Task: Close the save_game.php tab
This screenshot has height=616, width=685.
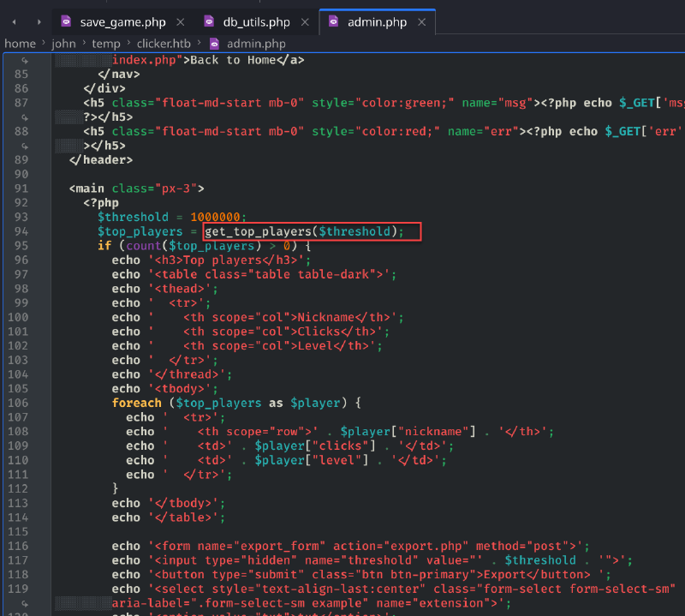Action: point(181,22)
